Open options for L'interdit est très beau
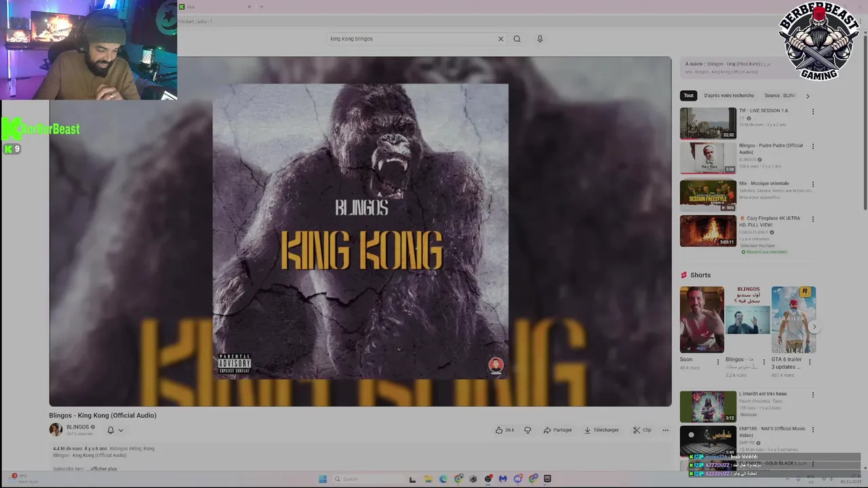Image resolution: width=868 pixels, height=488 pixels. (x=812, y=394)
